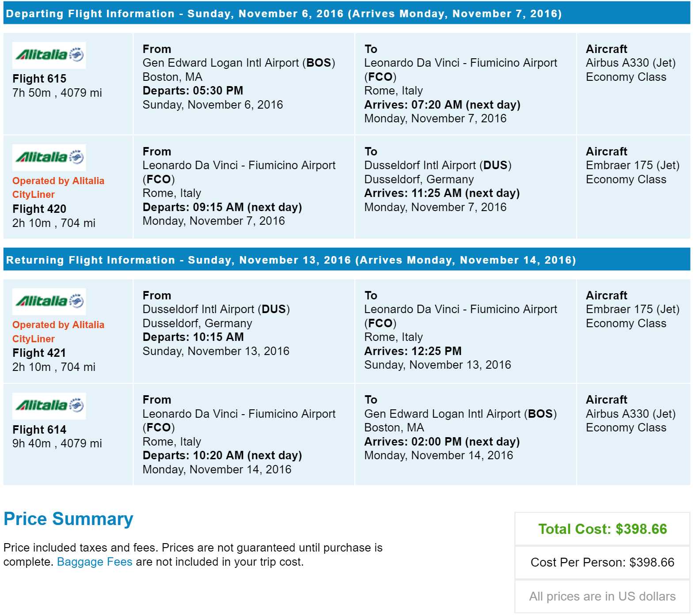Click Operated by Alitalia CityLiner on Flight 420

(x=58, y=188)
